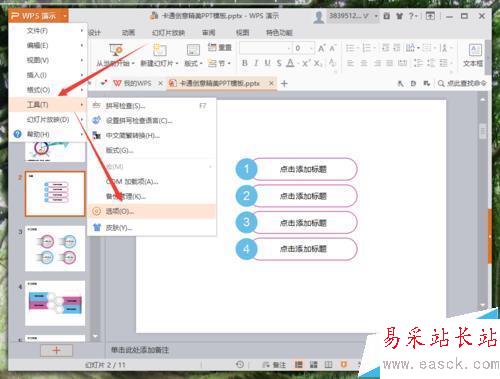
Task: Select slide 2 thumbnail
Action: (x=55, y=194)
